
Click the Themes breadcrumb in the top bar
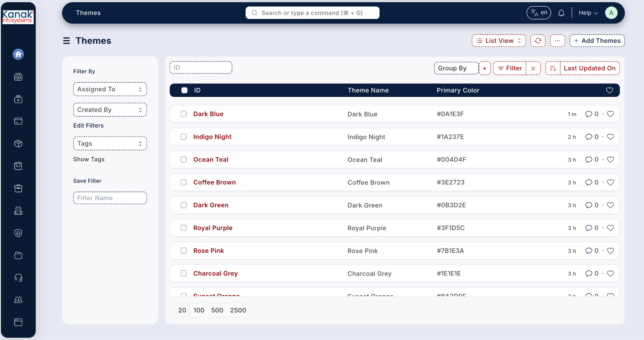[x=88, y=13]
